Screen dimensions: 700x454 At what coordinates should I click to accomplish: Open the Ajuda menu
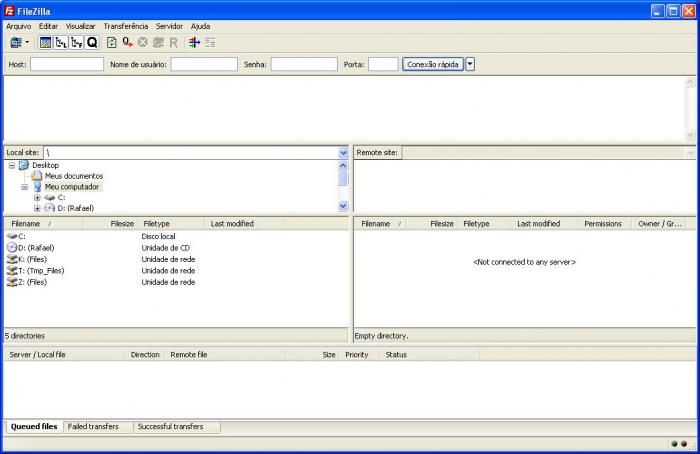[x=200, y=26]
